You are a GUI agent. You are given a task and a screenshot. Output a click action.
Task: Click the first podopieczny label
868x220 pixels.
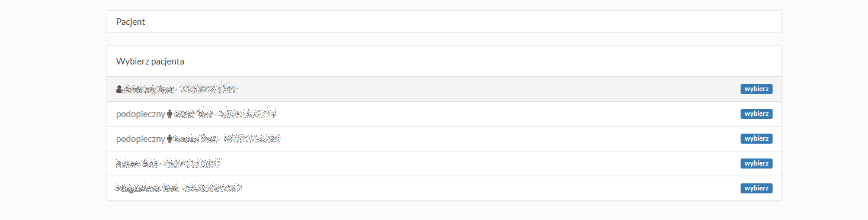pyautogui.click(x=140, y=114)
